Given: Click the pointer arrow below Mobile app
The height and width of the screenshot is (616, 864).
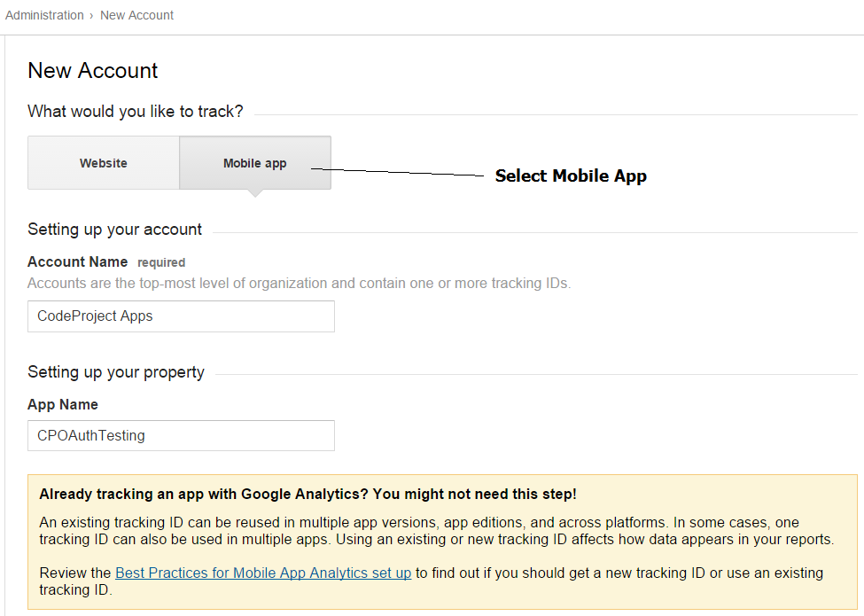Looking at the screenshot, I should [254, 193].
